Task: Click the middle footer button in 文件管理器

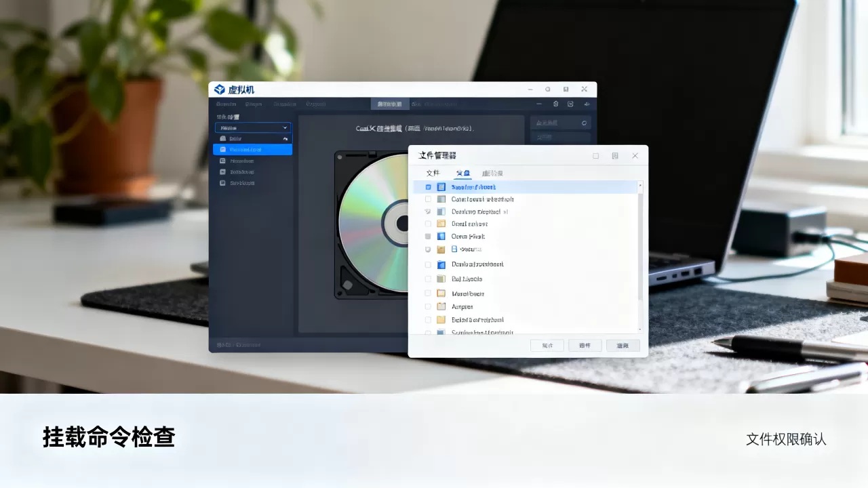Action: [x=585, y=346]
